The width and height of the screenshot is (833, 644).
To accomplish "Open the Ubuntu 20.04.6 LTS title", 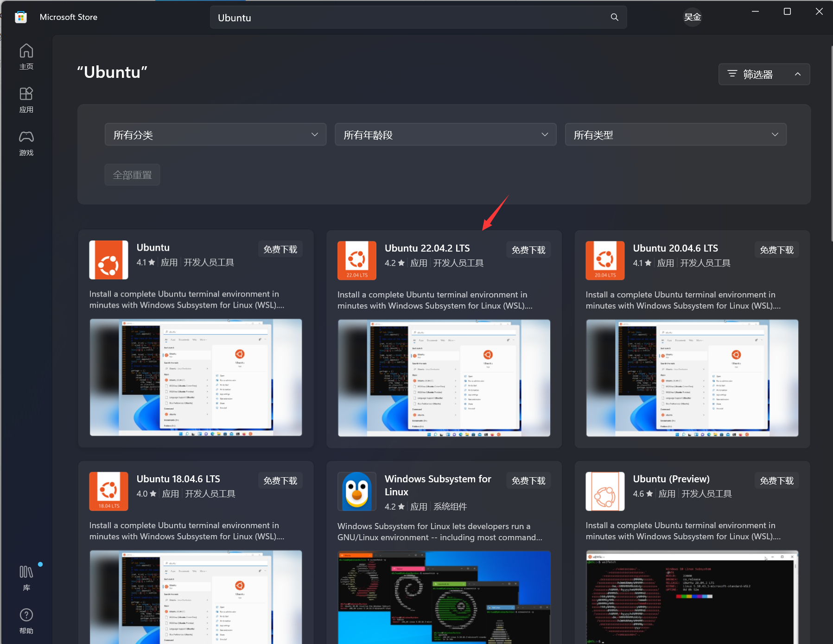I will 675,248.
